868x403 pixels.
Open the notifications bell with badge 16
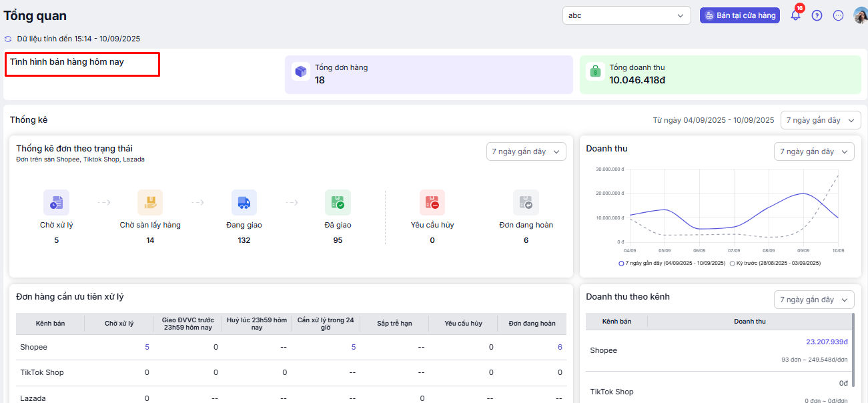pyautogui.click(x=795, y=15)
